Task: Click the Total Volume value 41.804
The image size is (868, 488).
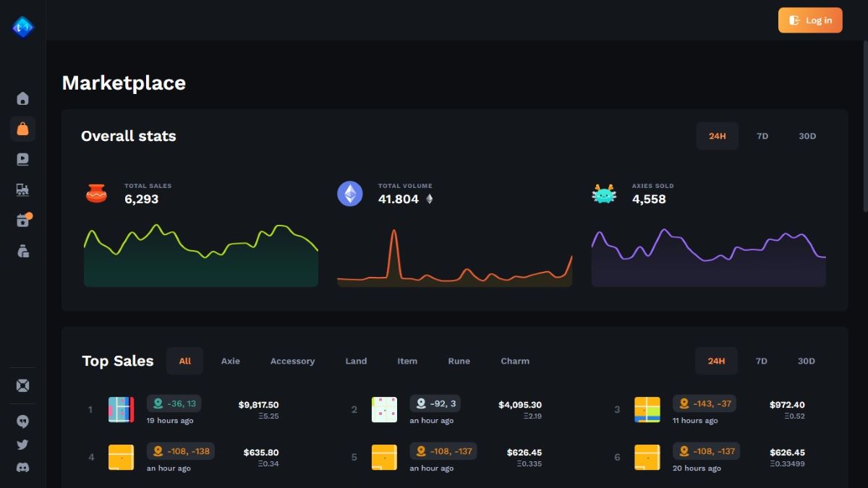Action: tap(399, 199)
